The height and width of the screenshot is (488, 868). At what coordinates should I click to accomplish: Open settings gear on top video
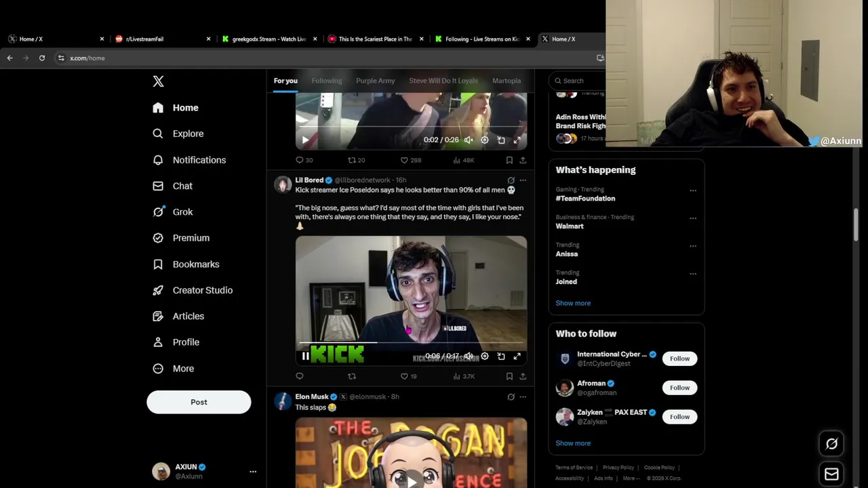(x=485, y=140)
